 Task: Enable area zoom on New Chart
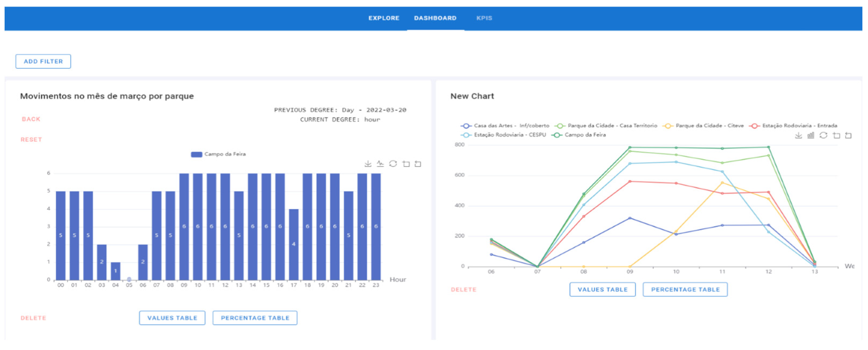coord(836,136)
